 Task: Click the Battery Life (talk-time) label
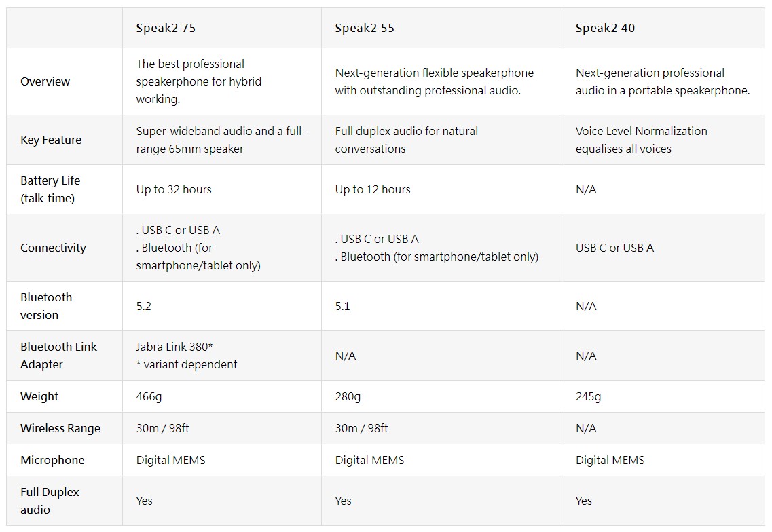point(50,189)
